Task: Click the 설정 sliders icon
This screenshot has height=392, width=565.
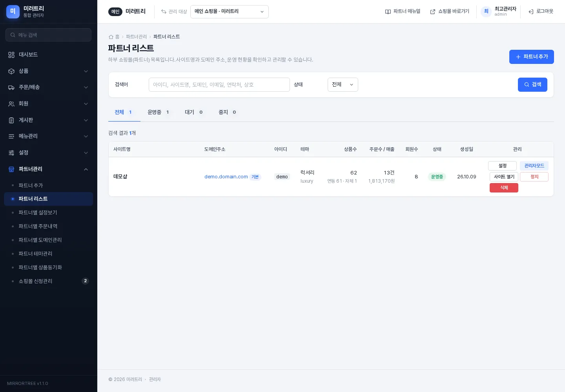Action: coord(11,153)
